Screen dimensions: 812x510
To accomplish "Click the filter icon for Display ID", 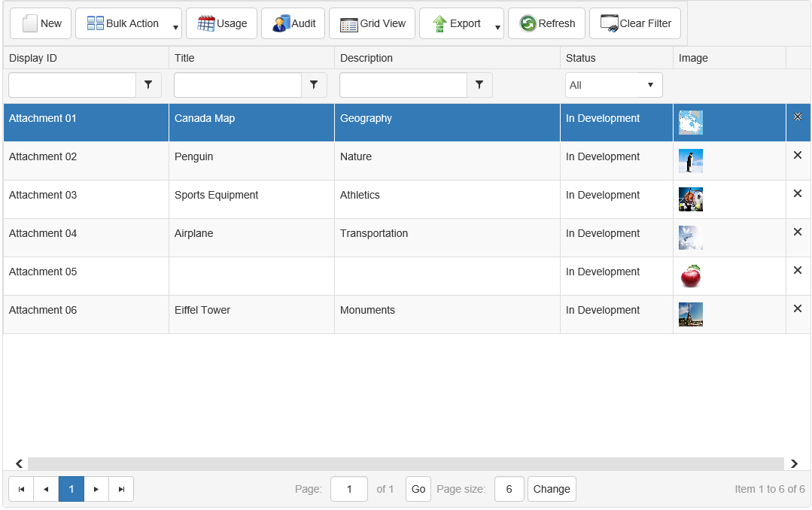I will 148,85.
